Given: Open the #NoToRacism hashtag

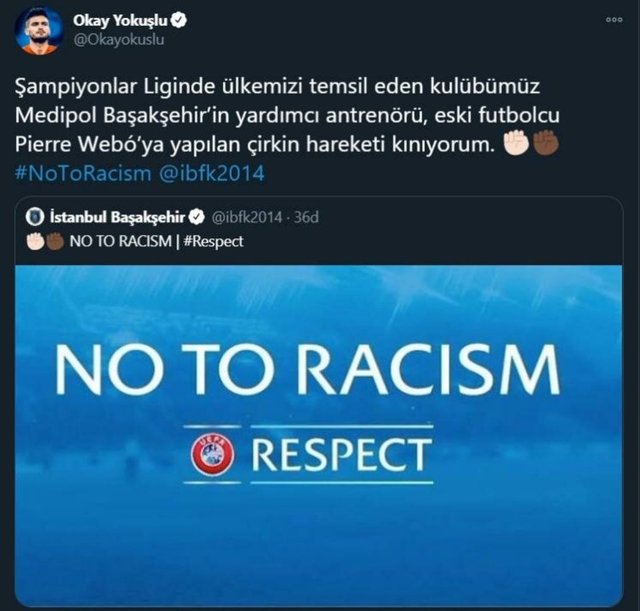Looking at the screenshot, I should coord(83,173).
